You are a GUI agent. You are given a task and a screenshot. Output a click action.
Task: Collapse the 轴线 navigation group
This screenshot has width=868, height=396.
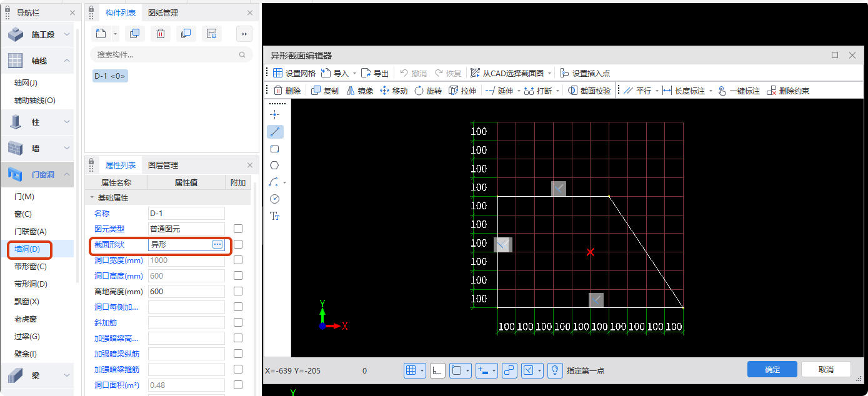coord(67,61)
